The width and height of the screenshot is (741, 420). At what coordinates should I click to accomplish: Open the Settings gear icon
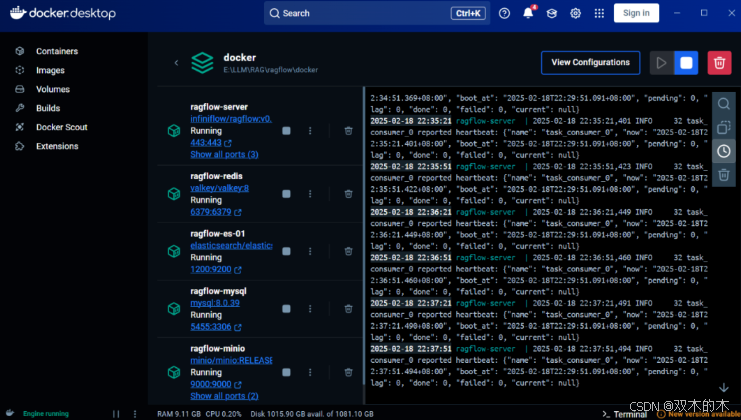(575, 13)
